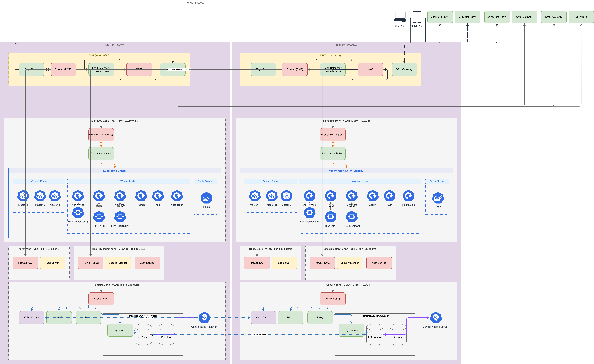
Task: Select Master-1 icon in DC Control Plane
Action: pyautogui.click(x=23, y=196)
